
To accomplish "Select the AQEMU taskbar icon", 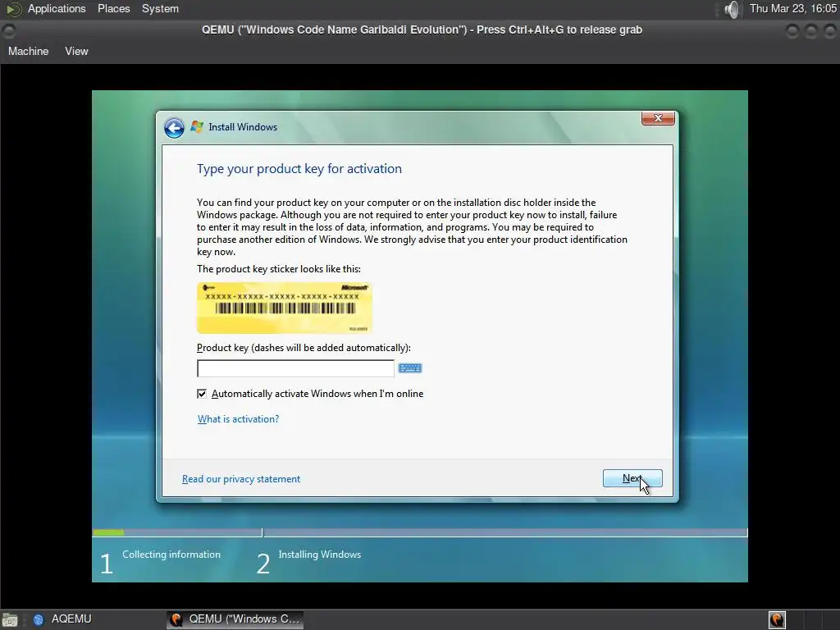I will [x=39, y=619].
